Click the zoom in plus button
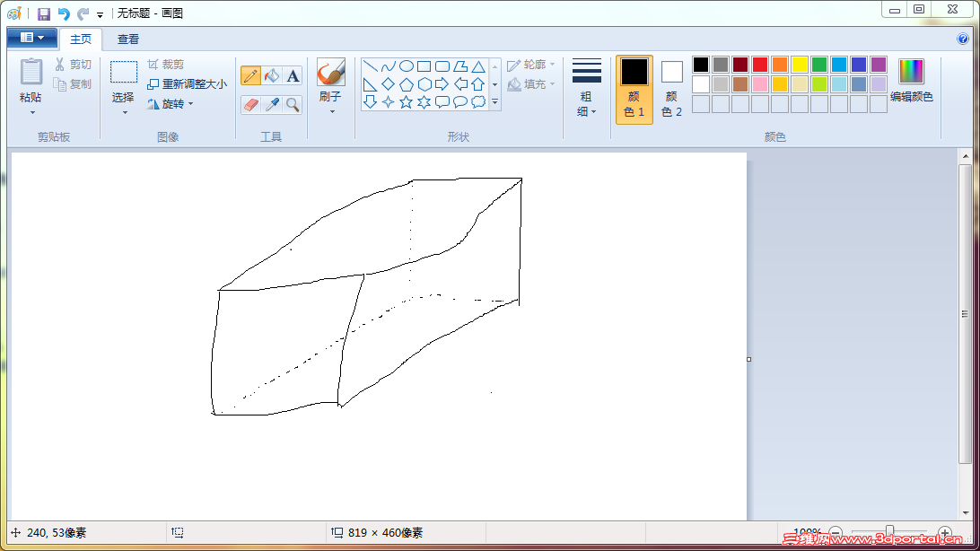This screenshot has width=980, height=551. [x=945, y=533]
